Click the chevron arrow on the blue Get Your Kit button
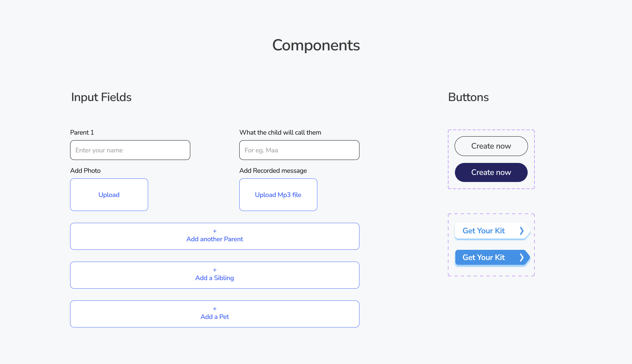The height and width of the screenshot is (364, 632). (x=521, y=257)
